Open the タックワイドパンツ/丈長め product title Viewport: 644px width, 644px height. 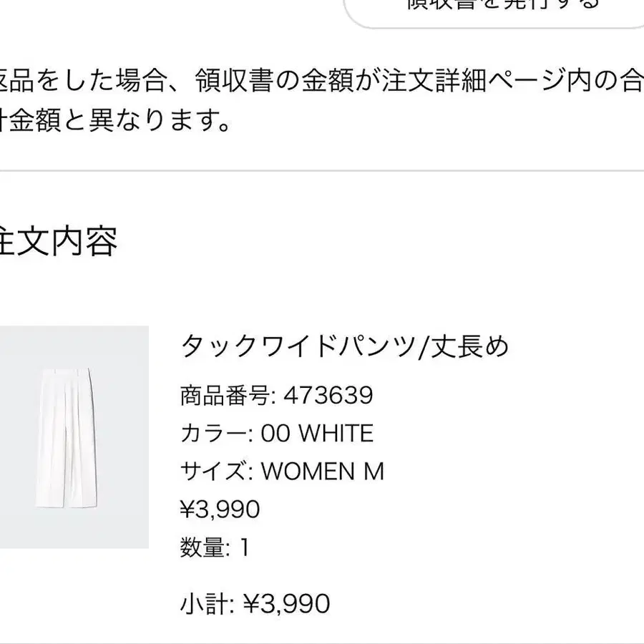[344, 347]
